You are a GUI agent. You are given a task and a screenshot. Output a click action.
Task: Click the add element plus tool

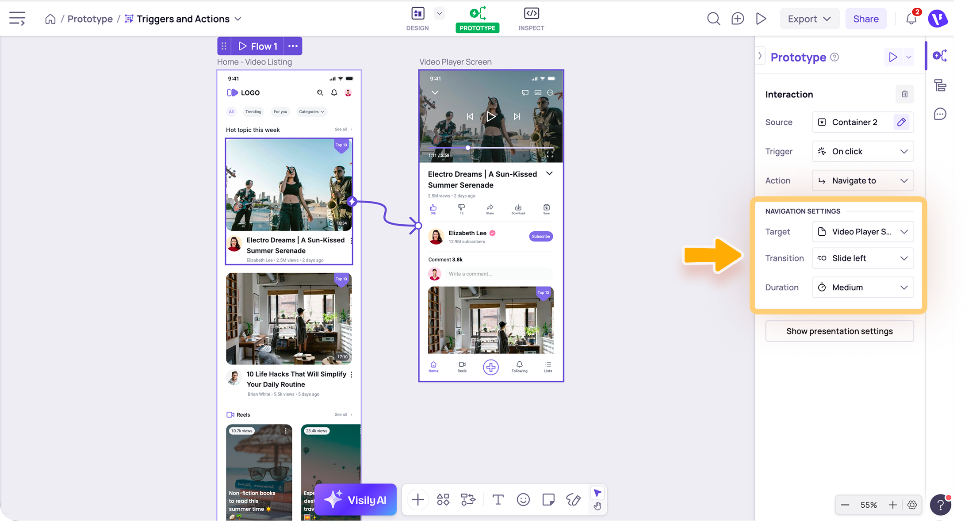point(417,500)
